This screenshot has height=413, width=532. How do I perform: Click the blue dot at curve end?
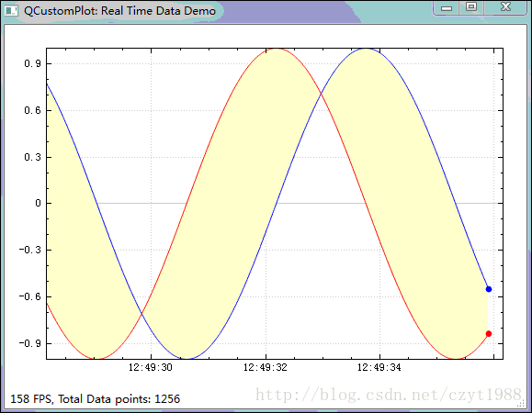[489, 289]
